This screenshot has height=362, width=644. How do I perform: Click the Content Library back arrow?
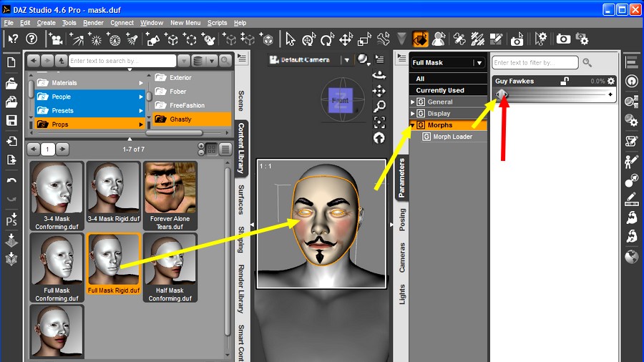pyautogui.click(x=34, y=61)
